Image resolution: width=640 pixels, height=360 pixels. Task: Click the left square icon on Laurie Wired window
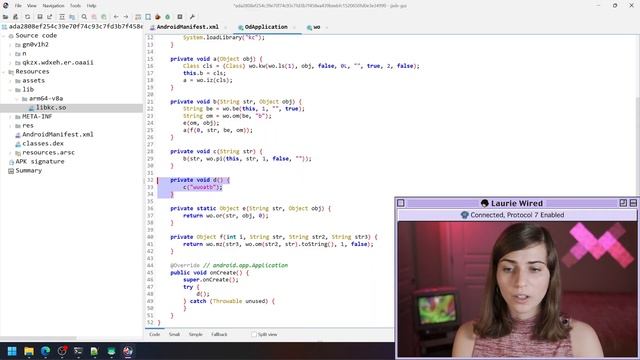401,203
